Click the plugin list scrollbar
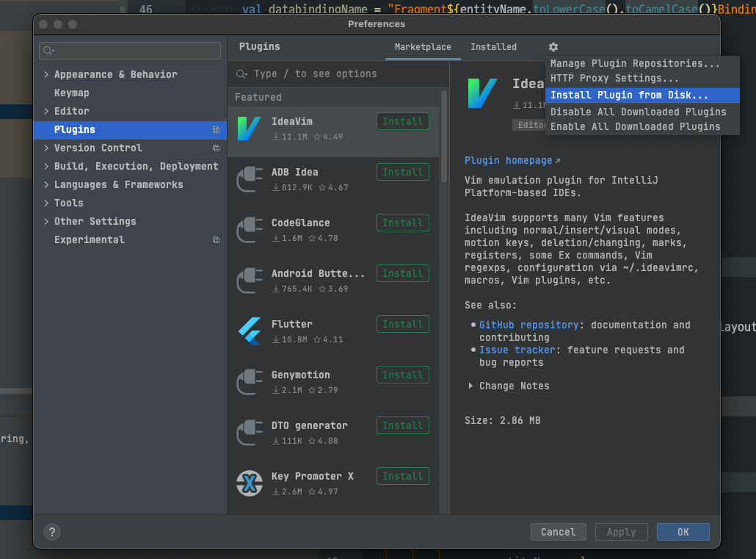 point(443,137)
